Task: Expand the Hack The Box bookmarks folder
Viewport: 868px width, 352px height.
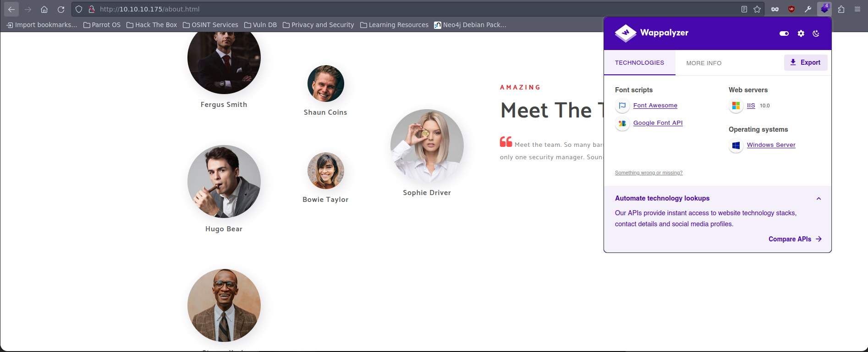Action: coord(152,25)
